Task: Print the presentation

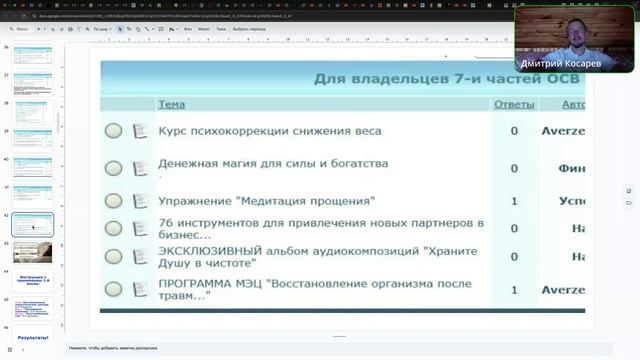Action: click(x=70, y=29)
